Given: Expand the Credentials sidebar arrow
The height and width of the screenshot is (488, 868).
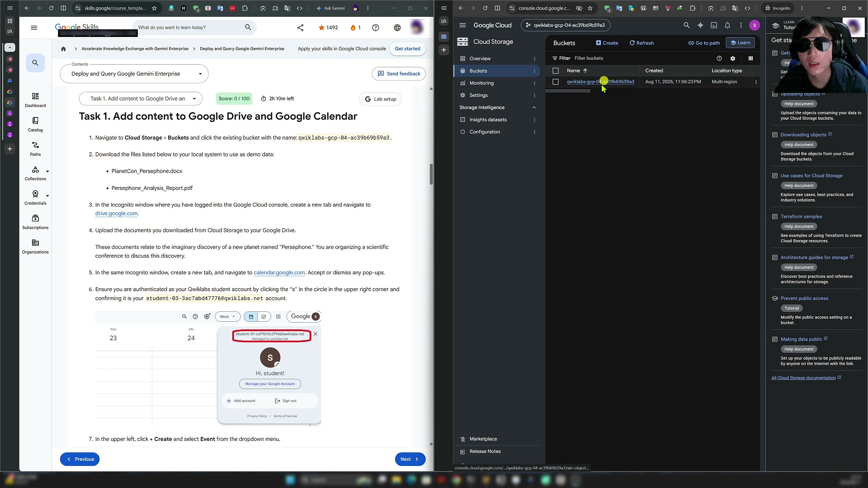Looking at the screenshot, I should pyautogui.click(x=47, y=196).
